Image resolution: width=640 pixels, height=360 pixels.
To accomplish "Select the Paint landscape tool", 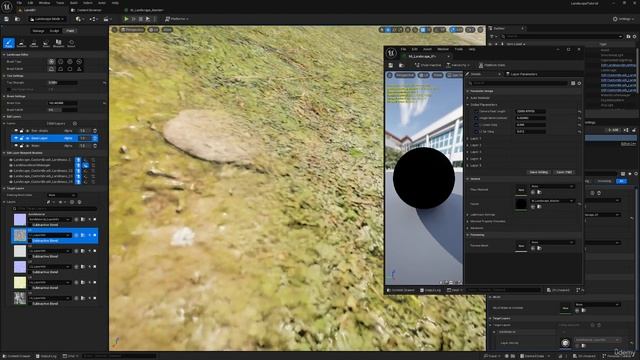I will point(9,43).
